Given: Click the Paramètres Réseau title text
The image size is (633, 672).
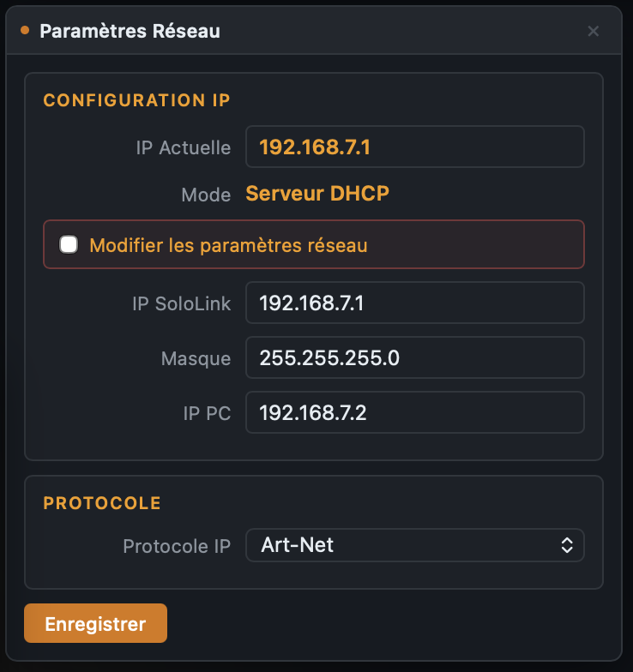Looking at the screenshot, I should pyautogui.click(x=130, y=31).
